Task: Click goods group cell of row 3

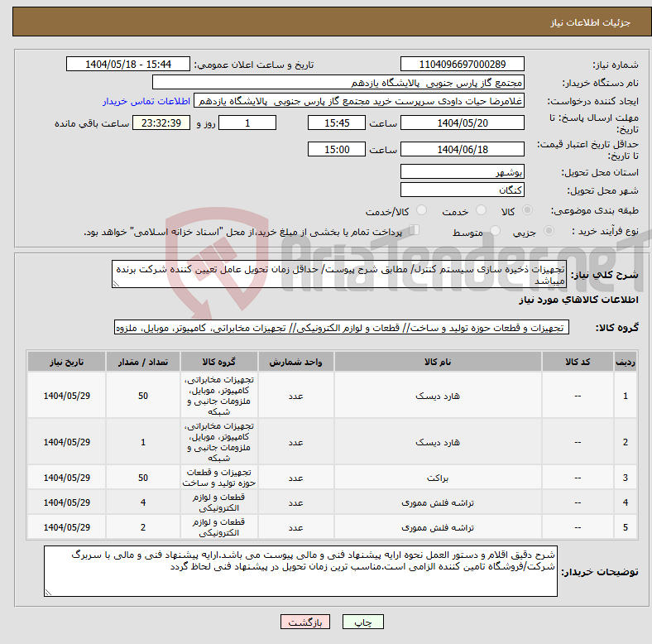Action: click(218, 478)
